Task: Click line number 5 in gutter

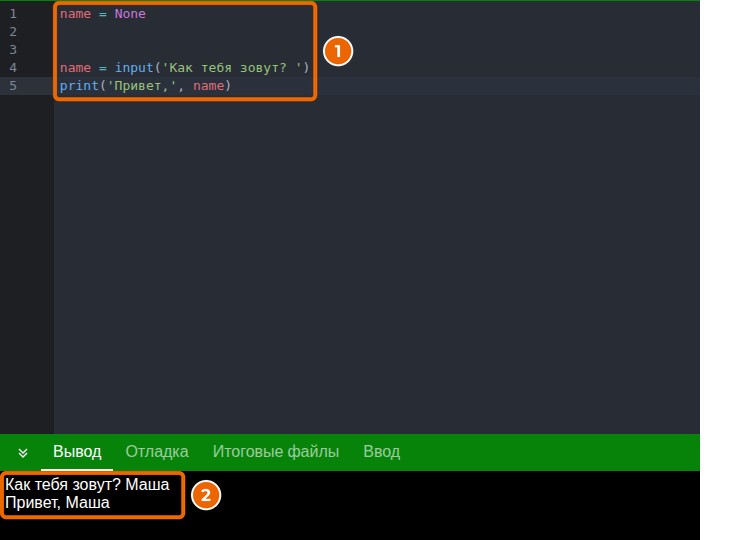Action: tap(13, 85)
